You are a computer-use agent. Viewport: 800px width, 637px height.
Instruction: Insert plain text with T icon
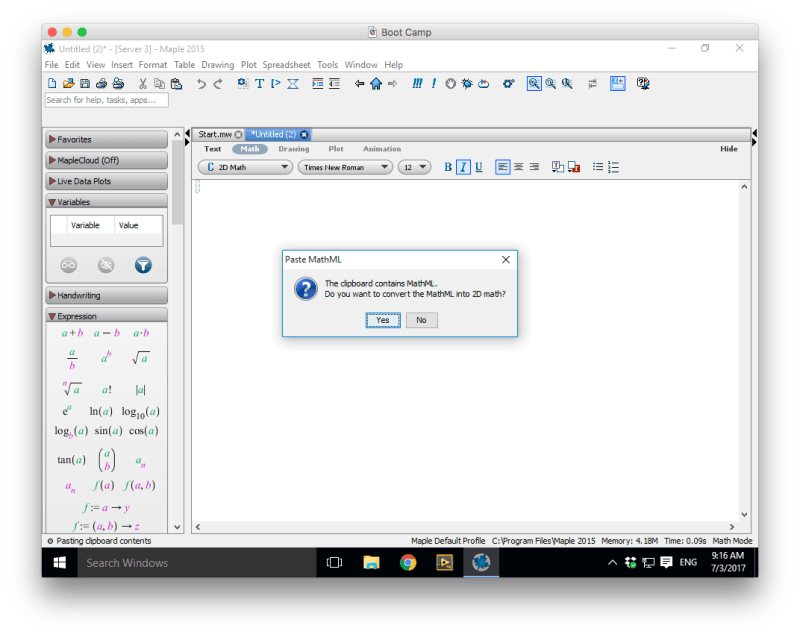[x=260, y=84]
